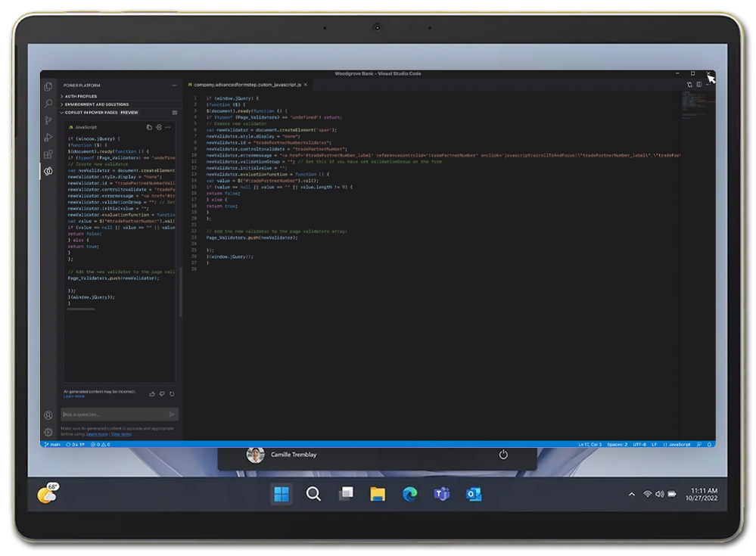Screen dimensions: 756x556
Task: Click the Ask a question input field
Action: coord(116,415)
